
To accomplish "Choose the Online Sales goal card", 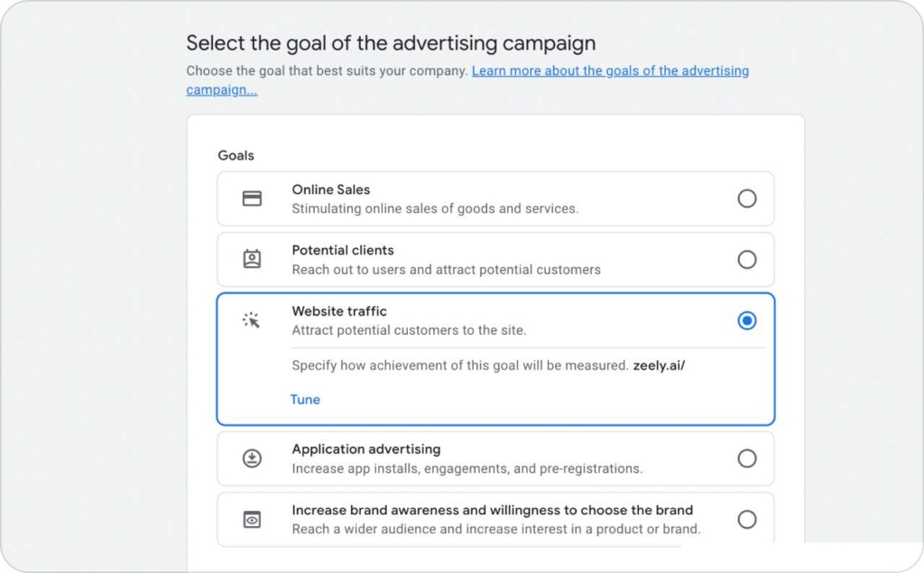I will point(495,199).
